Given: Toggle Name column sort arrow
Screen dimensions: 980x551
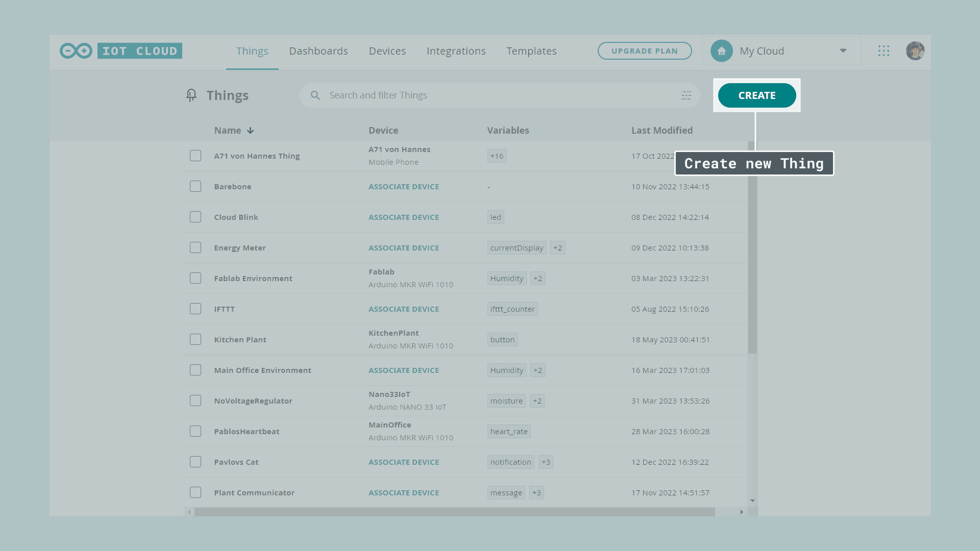Looking at the screenshot, I should [250, 131].
